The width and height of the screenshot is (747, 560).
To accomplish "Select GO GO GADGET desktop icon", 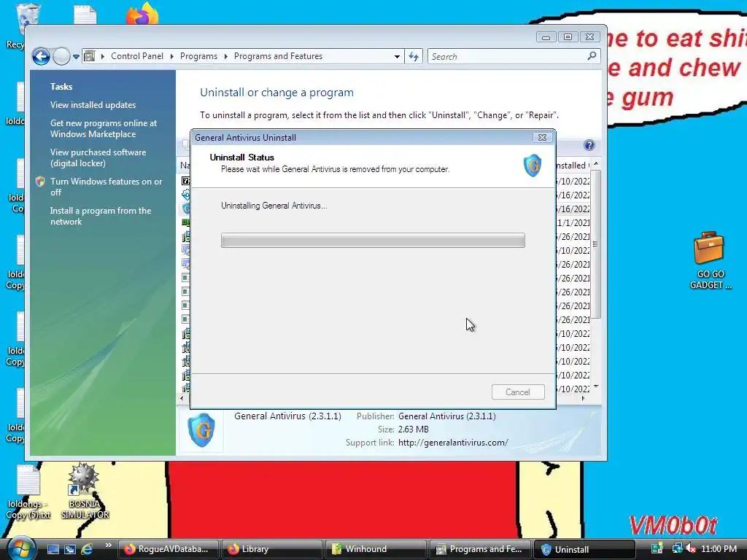I will coord(709,260).
